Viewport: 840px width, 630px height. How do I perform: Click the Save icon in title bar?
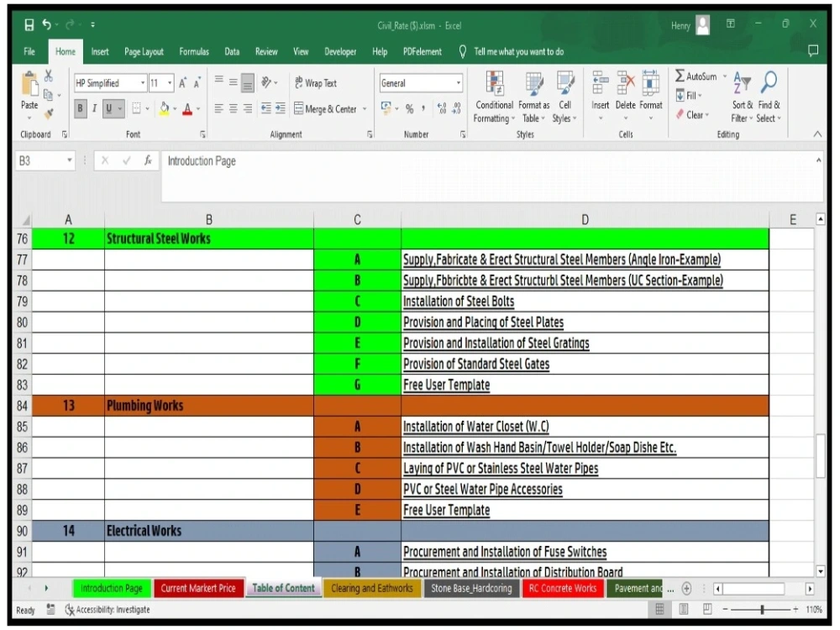coord(29,24)
